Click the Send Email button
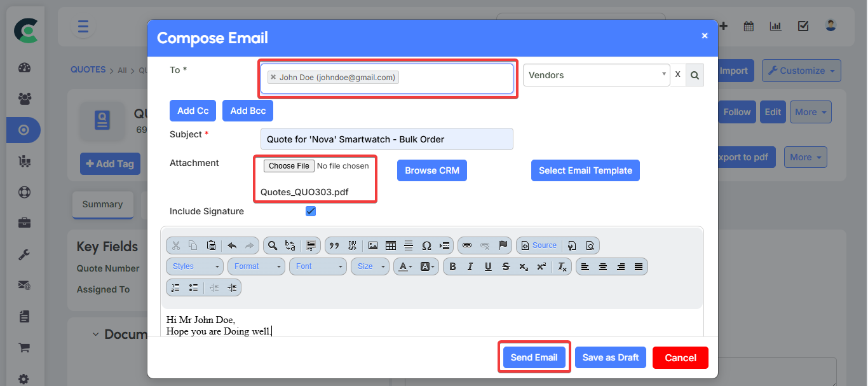Image resolution: width=868 pixels, height=386 pixels. coord(534,357)
